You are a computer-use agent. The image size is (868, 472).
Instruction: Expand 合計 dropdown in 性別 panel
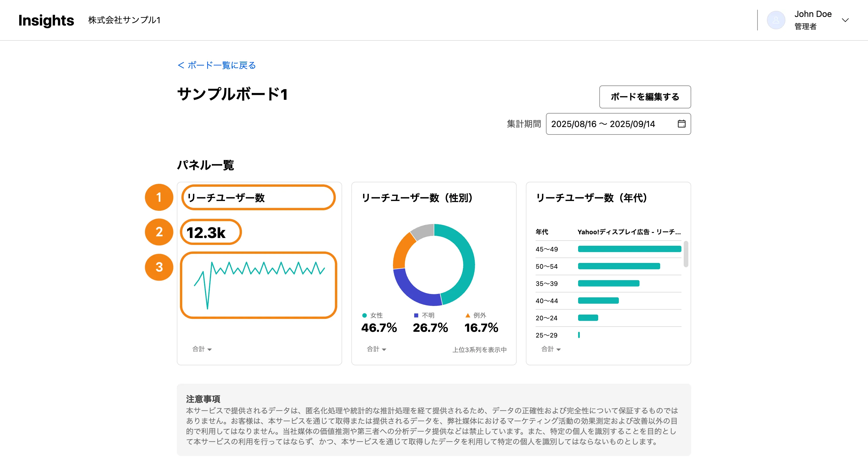tap(376, 349)
